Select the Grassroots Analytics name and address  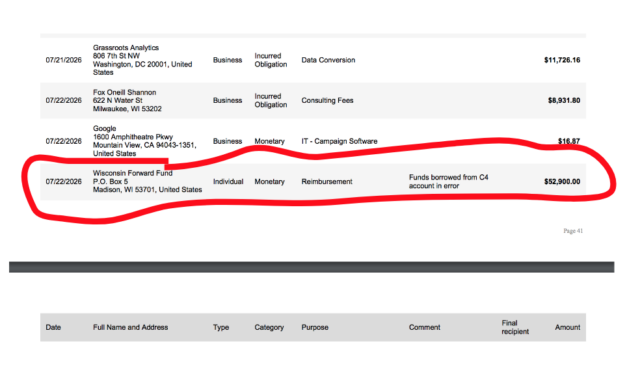click(143, 60)
